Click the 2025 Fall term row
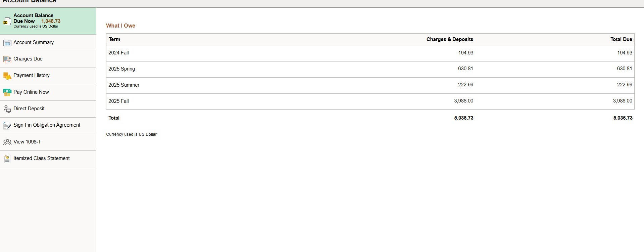 370,101
